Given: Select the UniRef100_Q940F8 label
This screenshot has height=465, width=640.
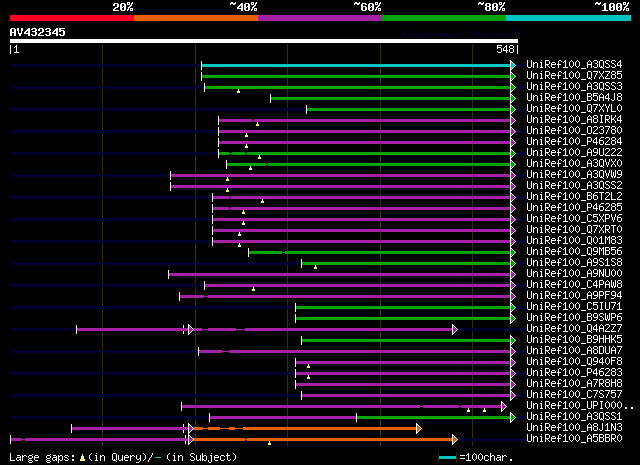Looking at the screenshot, I should (x=574, y=362).
